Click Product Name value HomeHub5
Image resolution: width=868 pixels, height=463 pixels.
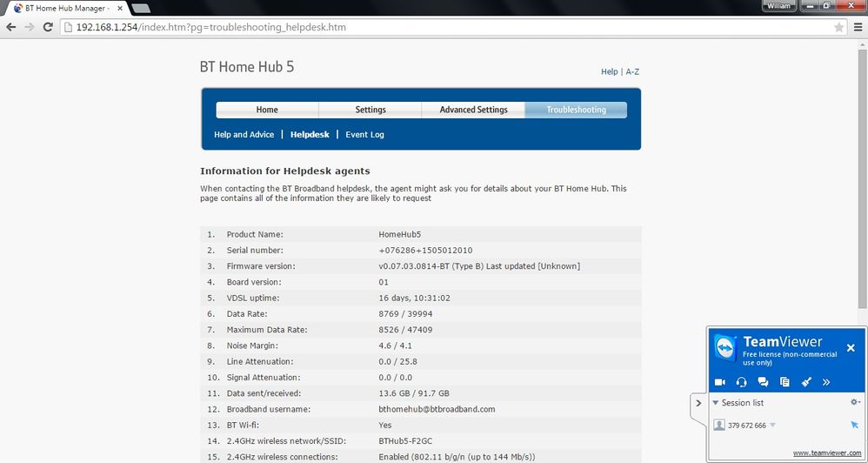(x=400, y=234)
